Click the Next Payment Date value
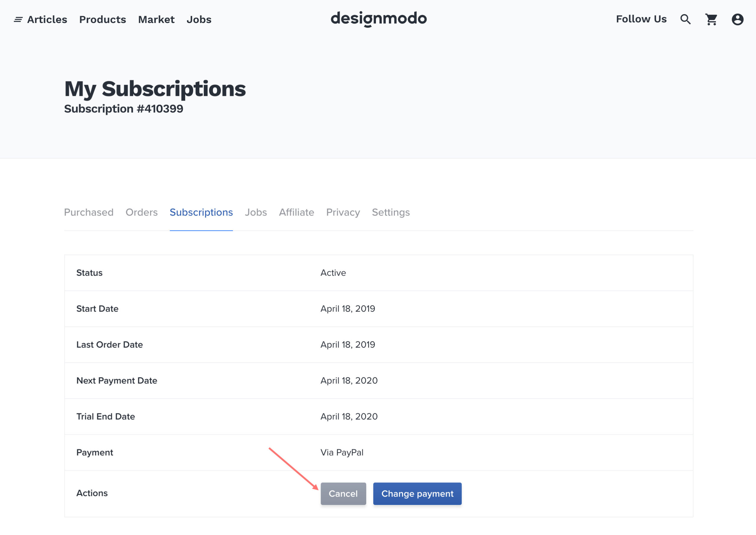Screen dimensions: 756x535 pos(349,380)
